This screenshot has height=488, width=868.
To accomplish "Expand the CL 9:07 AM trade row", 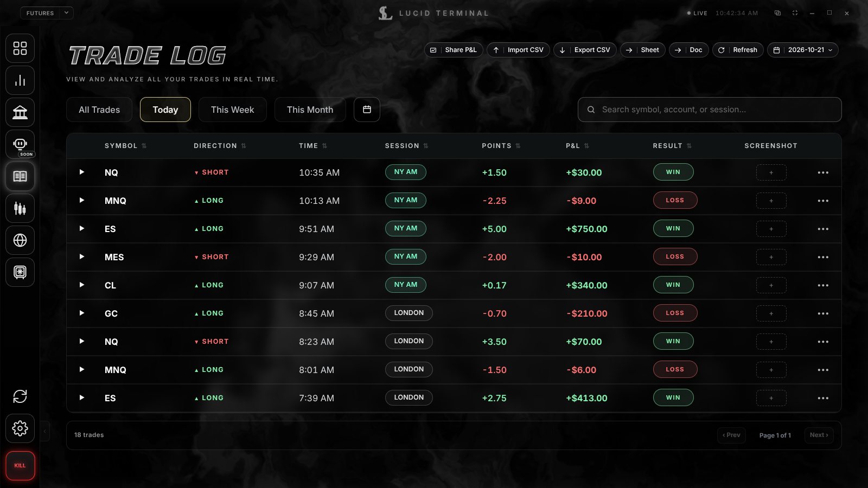I will (82, 285).
